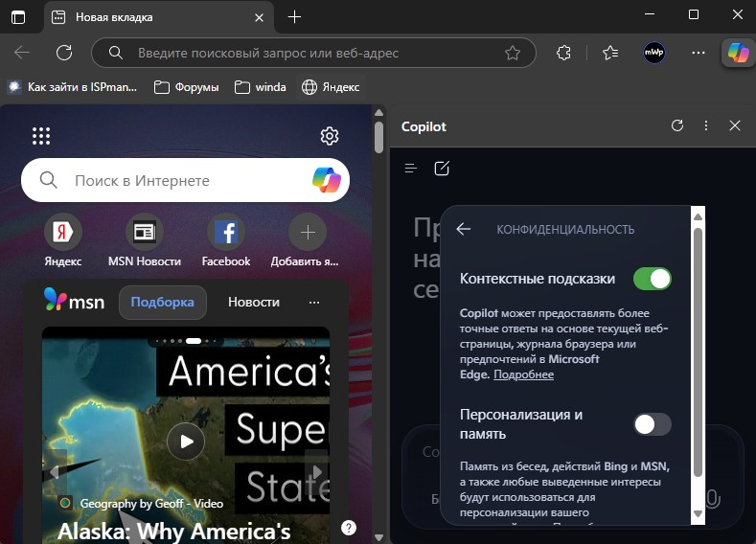Toggle the Copilot toolbar button
The height and width of the screenshot is (544, 756).
click(738, 53)
